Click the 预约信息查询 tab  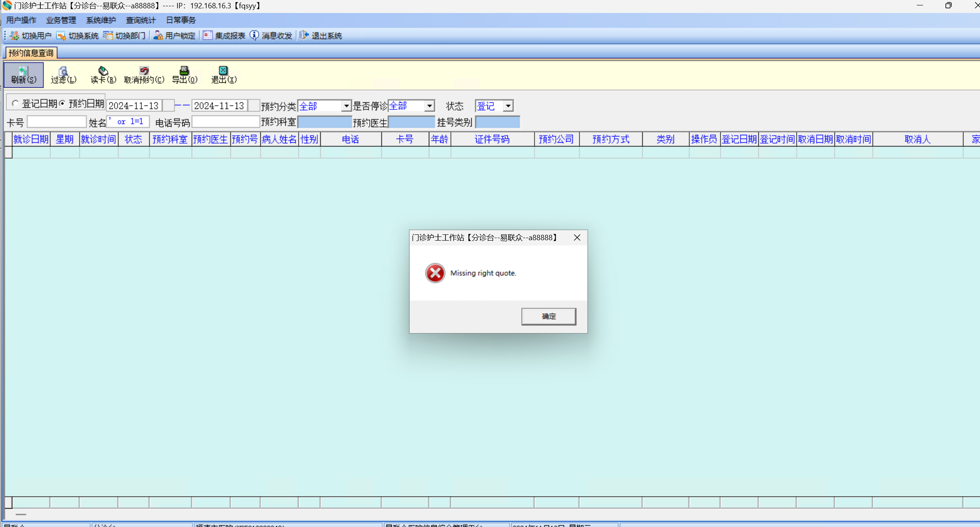(x=31, y=53)
